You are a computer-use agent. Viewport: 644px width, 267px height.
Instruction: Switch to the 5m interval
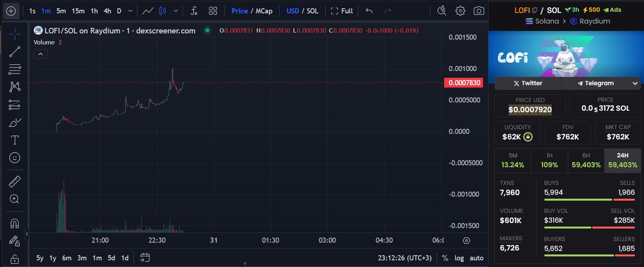(61, 11)
